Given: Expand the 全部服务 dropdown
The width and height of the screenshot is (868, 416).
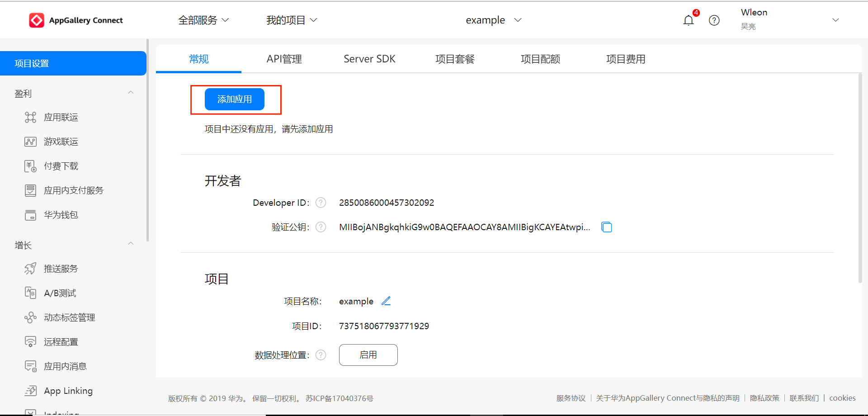Looking at the screenshot, I should tap(203, 20).
